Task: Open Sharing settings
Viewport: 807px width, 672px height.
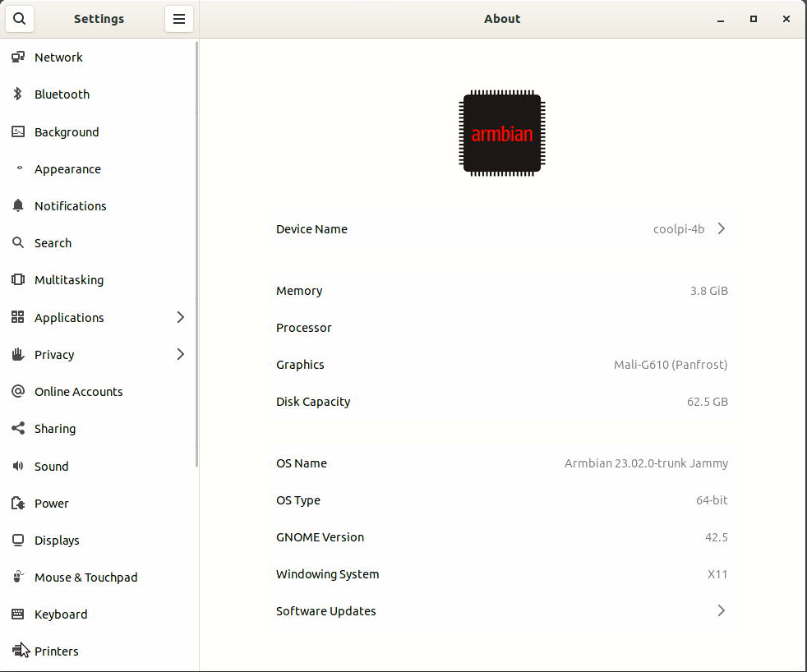Action: click(x=98, y=429)
